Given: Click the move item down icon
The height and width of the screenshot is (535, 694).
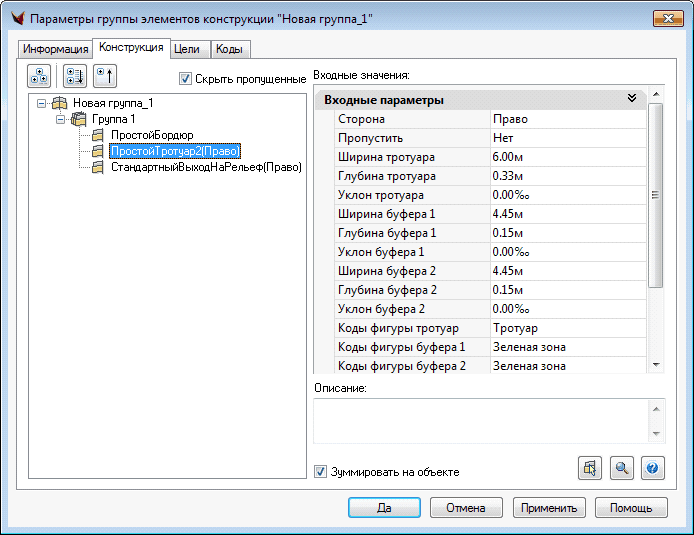Looking at the screenshot, I should (x=74, y=77).
